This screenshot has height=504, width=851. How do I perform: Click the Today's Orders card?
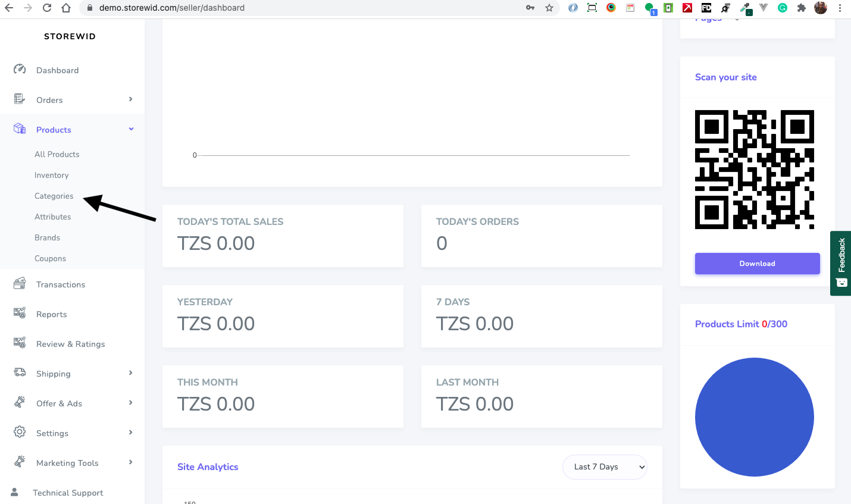pyautogui.click(x=542, y=236)
